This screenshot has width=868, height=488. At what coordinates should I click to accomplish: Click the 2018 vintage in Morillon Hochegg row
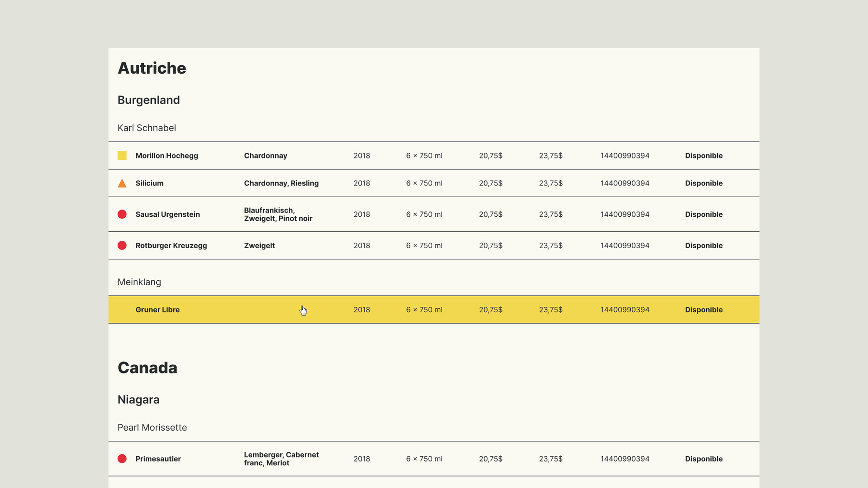pyautogui.click(x=362, y=156)
